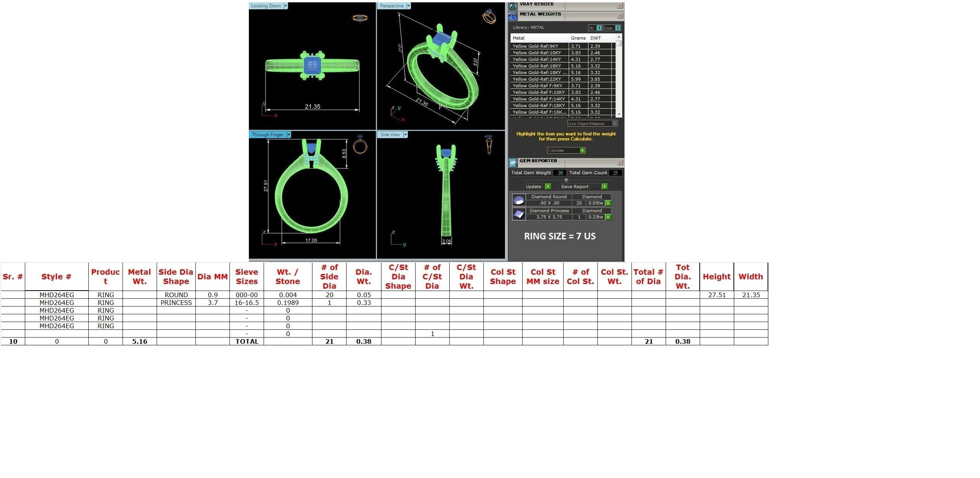Click the metal list scrollbar down arrow

click(x=619, y=114)
